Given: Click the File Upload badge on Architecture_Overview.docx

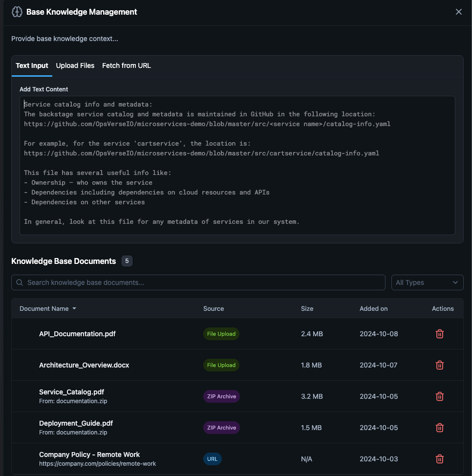Looking at the screenshot, I should coord(221,365).
